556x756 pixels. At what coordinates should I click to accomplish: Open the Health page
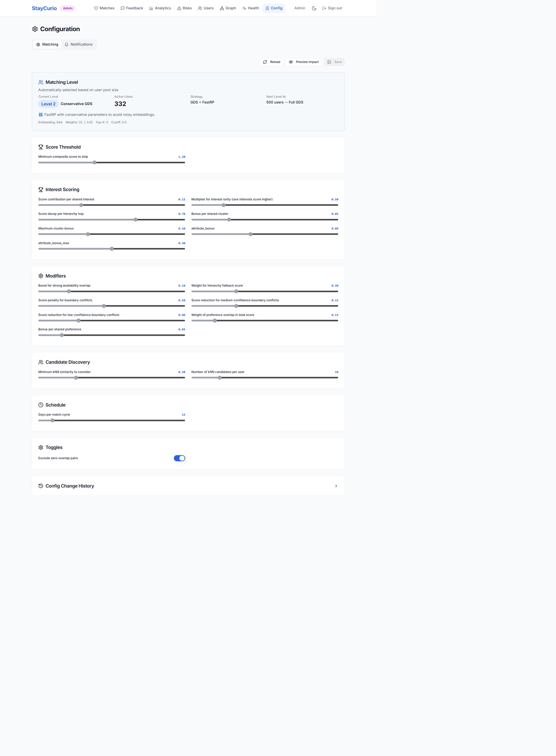tap(251, 8)
